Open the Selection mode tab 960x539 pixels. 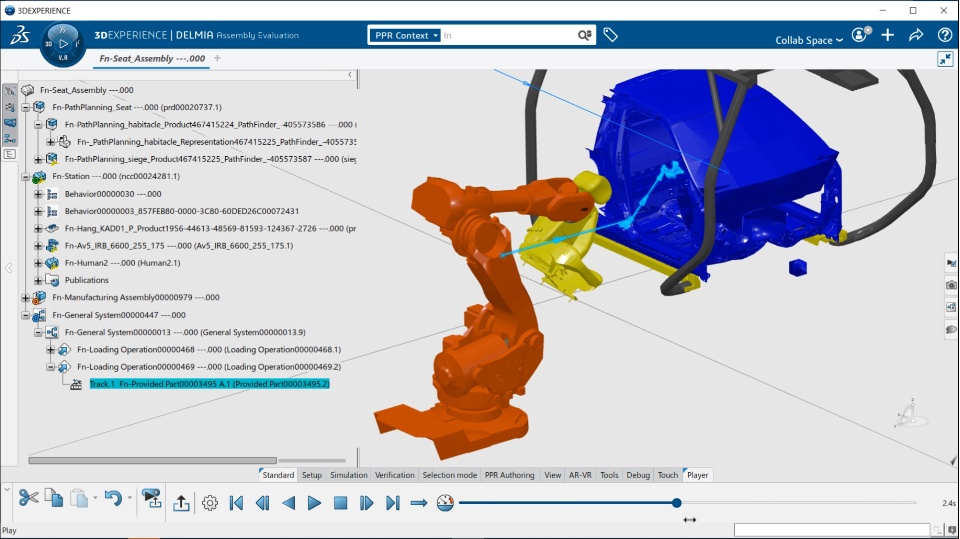click(x=449, y=475)
